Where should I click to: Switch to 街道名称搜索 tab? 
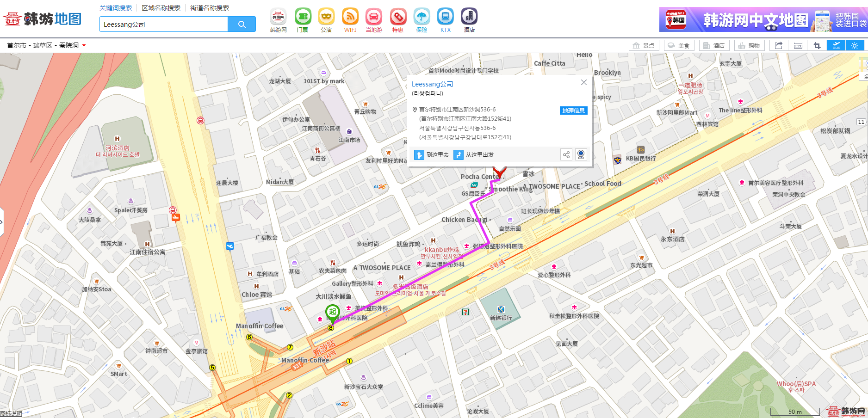[x=210, y=8]
